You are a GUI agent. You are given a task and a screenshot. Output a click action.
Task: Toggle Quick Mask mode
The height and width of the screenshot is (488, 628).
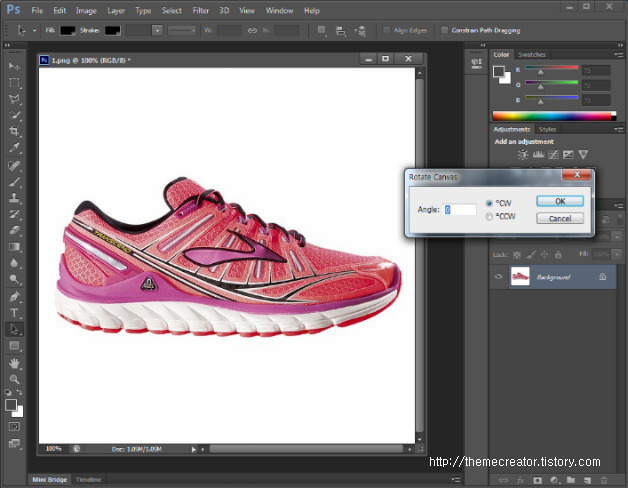tap(14, 426)
